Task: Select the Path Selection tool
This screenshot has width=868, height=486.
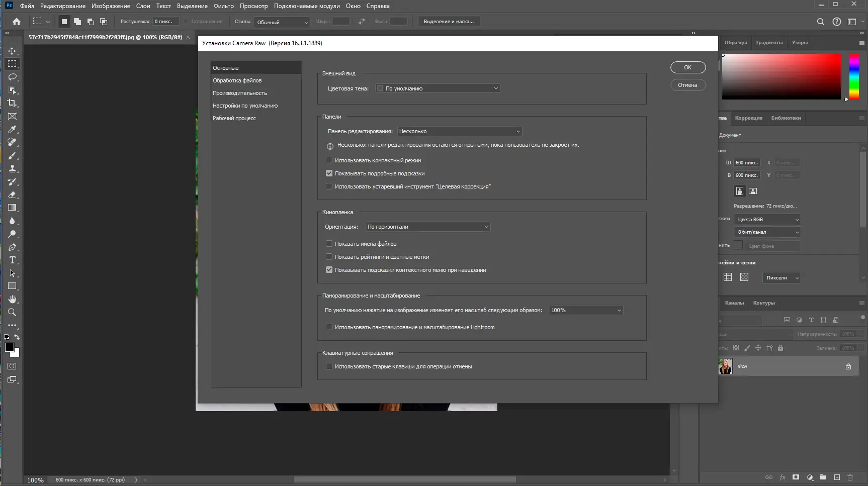Action: point(12,273)
